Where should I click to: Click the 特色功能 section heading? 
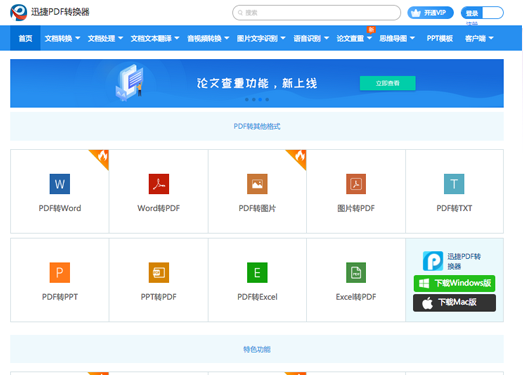pos(257,349)
